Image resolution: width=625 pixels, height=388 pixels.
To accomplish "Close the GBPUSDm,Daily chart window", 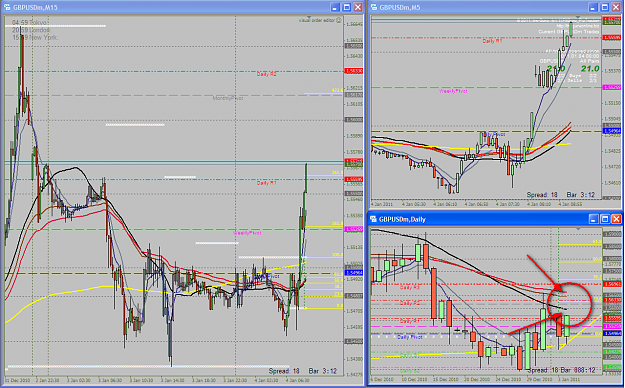I will coord(616,219).
